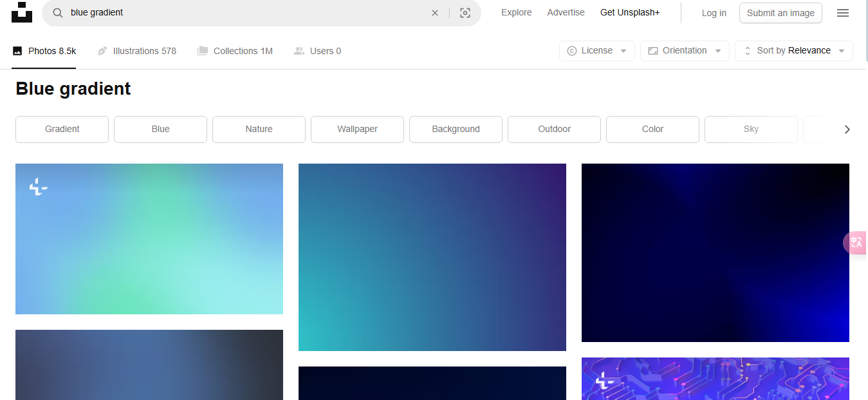The height and width of the screenshot is (400, 868).
Task: Open the Collections tab
Action: (235, 51)
